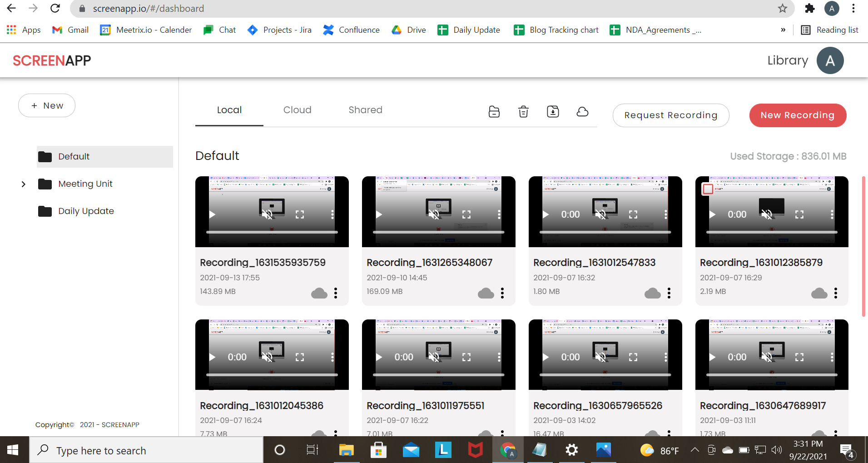
Task: Enter fullscreen on Recording_1631265348067 video
Action: tap(466, 214)
